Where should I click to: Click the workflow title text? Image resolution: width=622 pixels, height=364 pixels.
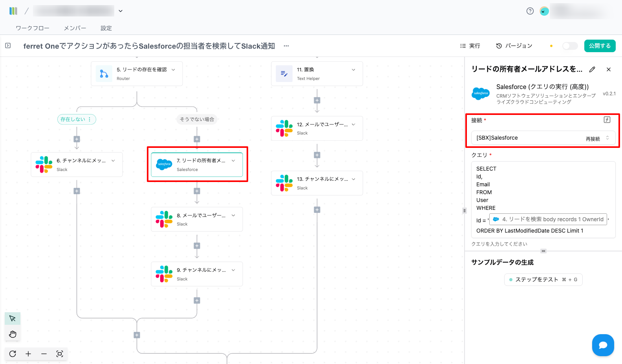[149, 46]
